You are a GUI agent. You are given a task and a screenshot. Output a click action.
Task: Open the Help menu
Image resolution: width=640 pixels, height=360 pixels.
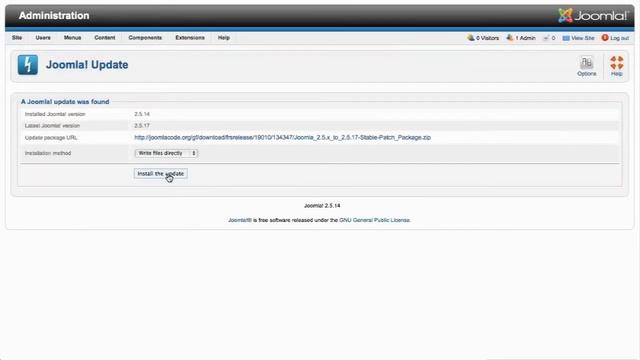(224, 38)
